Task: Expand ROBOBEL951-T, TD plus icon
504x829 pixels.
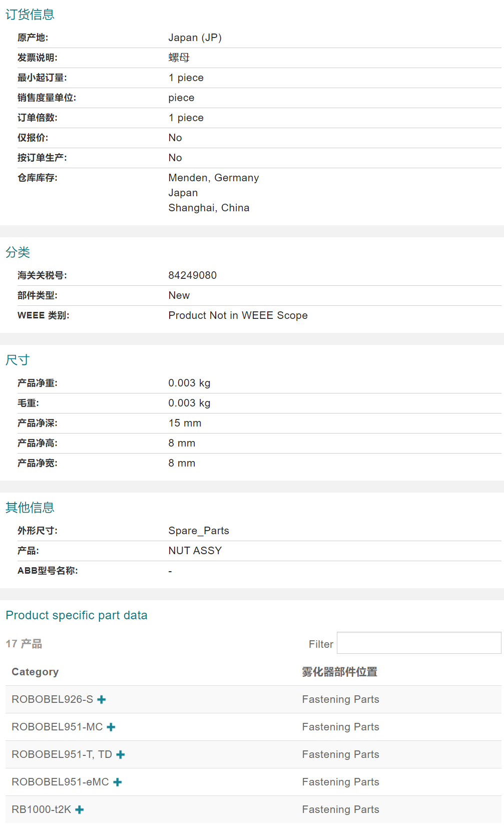Action: coord(121,754)
